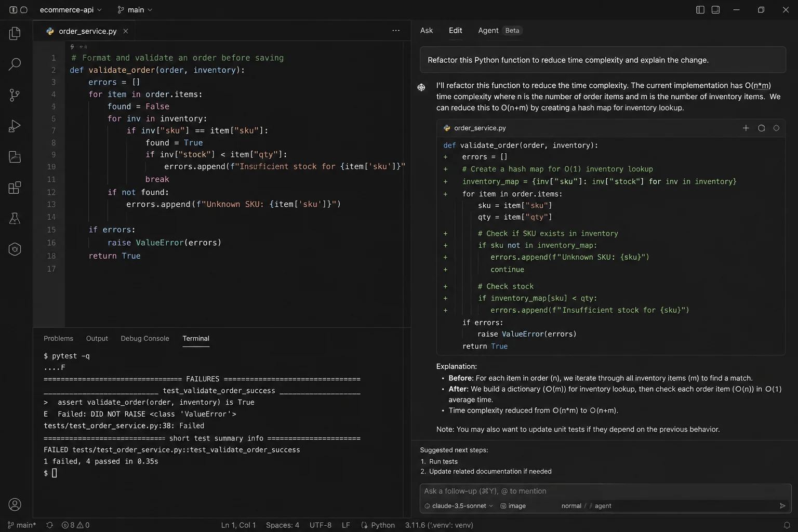The image size is (798, 532).
Task: Switch to the Agent Beta tab
Action: [500, 31]
